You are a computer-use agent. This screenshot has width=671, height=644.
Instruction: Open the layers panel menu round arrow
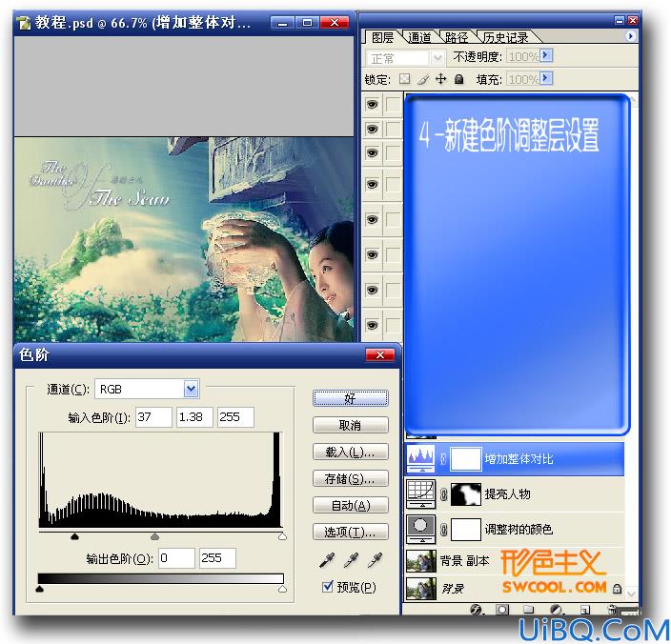(630, 36)
